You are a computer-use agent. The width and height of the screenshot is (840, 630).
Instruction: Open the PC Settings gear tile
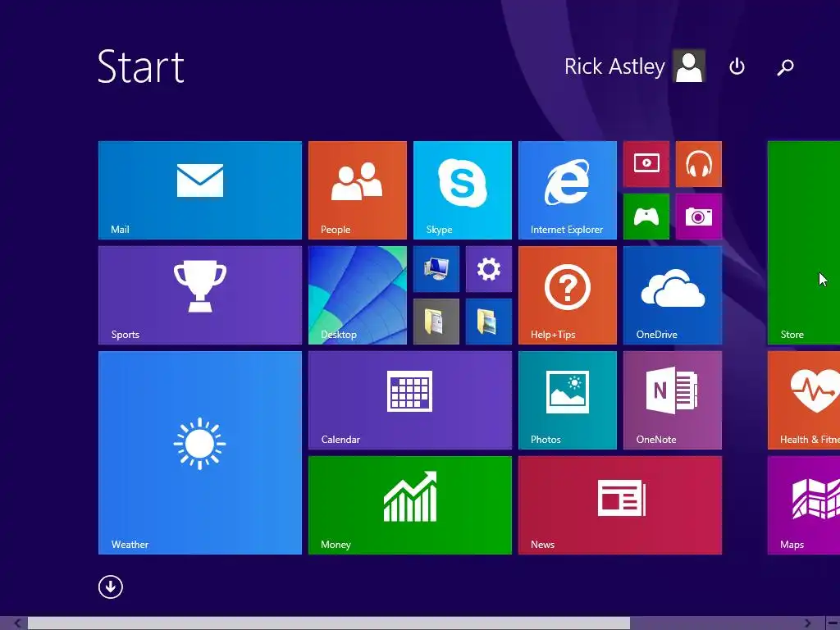489,269
